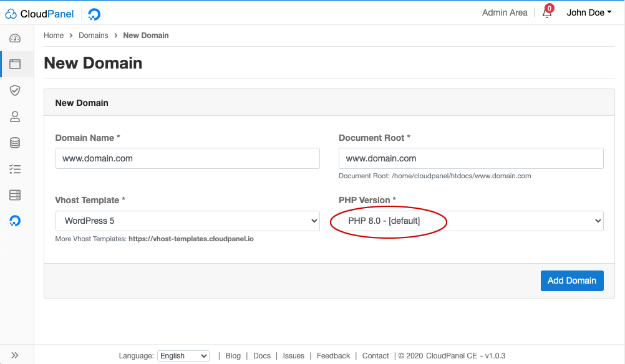Open the Feedback footer link
625x364 pixels.
[333, 356]
